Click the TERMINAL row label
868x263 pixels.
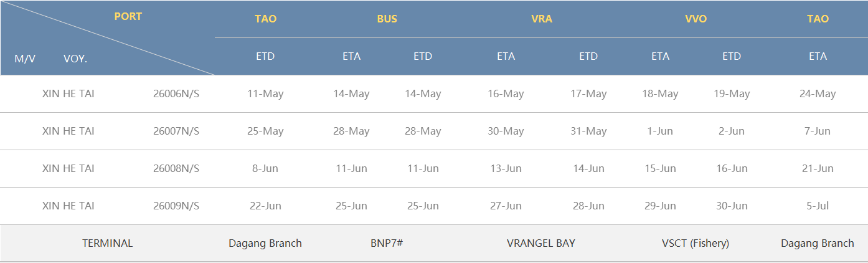(108, 244)
